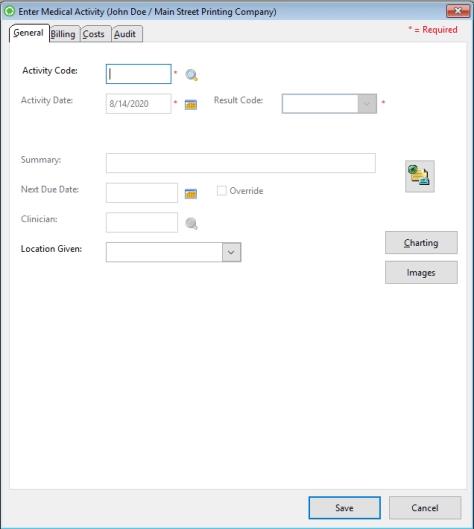The image size is (474, 529).
Task: Enable the Override checkbox
Action: (222, 191)
